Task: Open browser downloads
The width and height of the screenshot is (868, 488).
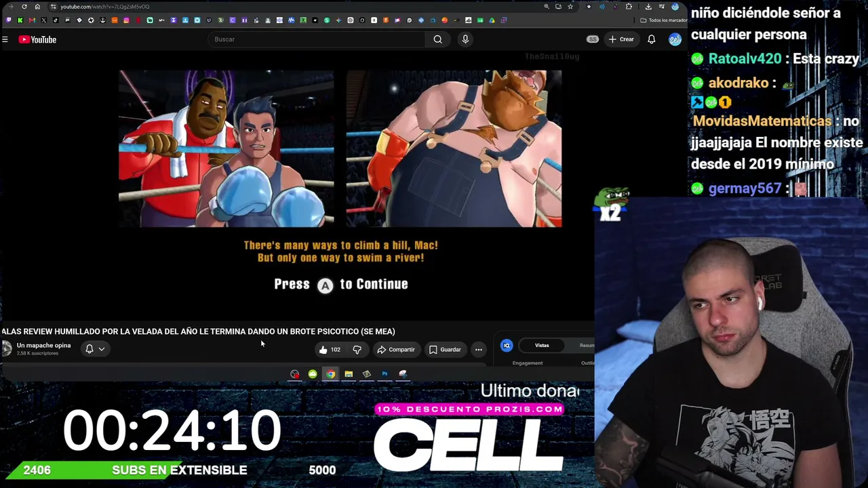Action: [x=648, y=7]
